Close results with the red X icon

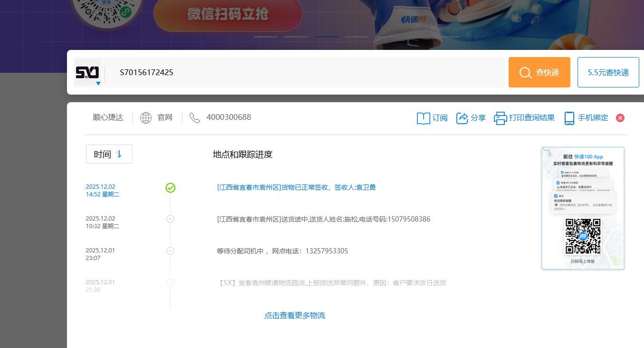click(x=620, y=118)
